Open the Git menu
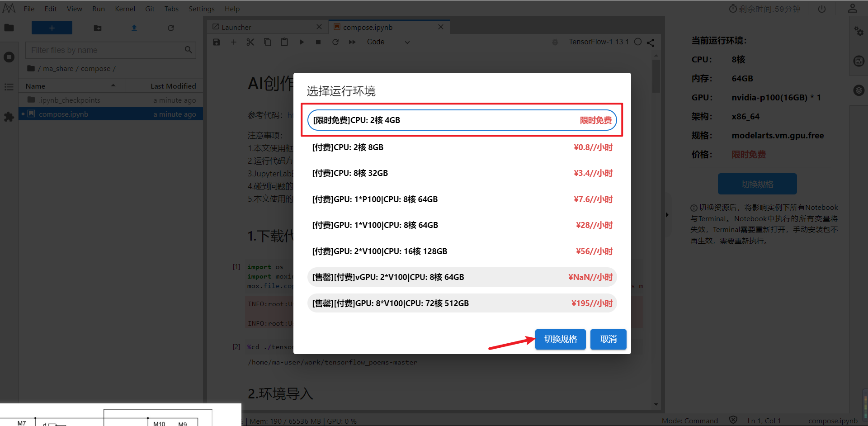Viewport: 868px width, 426px height. [x=150, y=9]
